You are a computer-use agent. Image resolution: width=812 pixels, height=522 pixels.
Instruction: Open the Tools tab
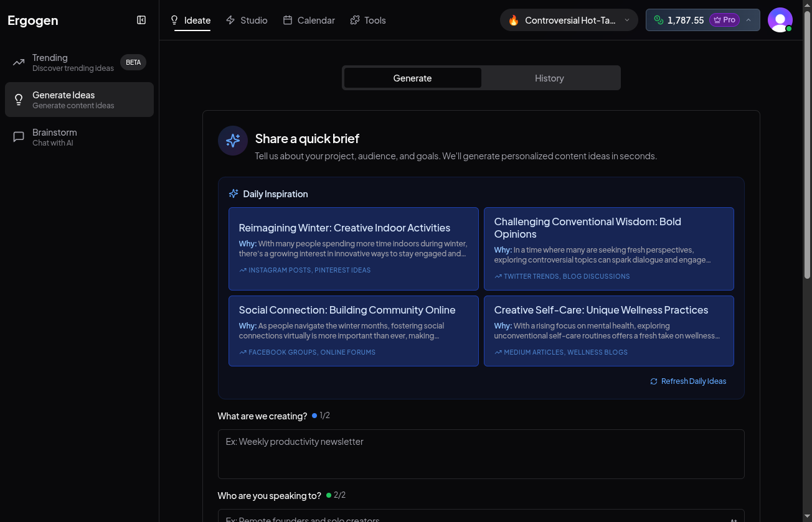pyautogui.click(x=368, y=20)
